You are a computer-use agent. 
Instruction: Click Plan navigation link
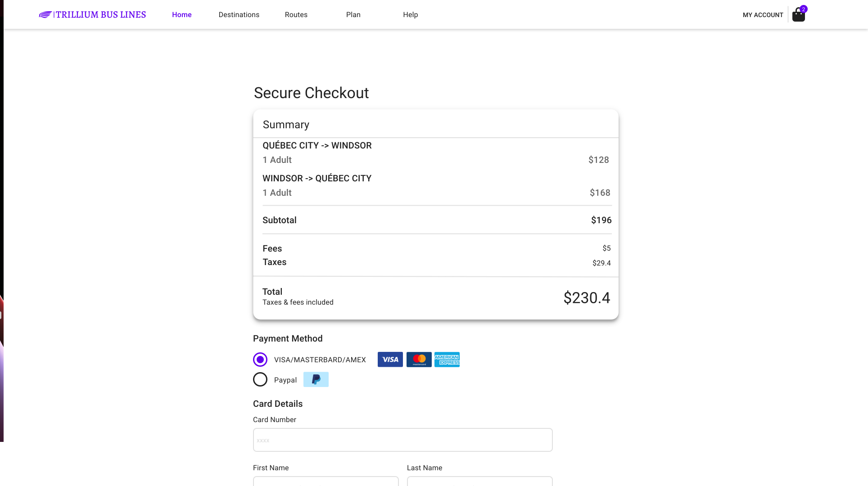tap(353, 14)
